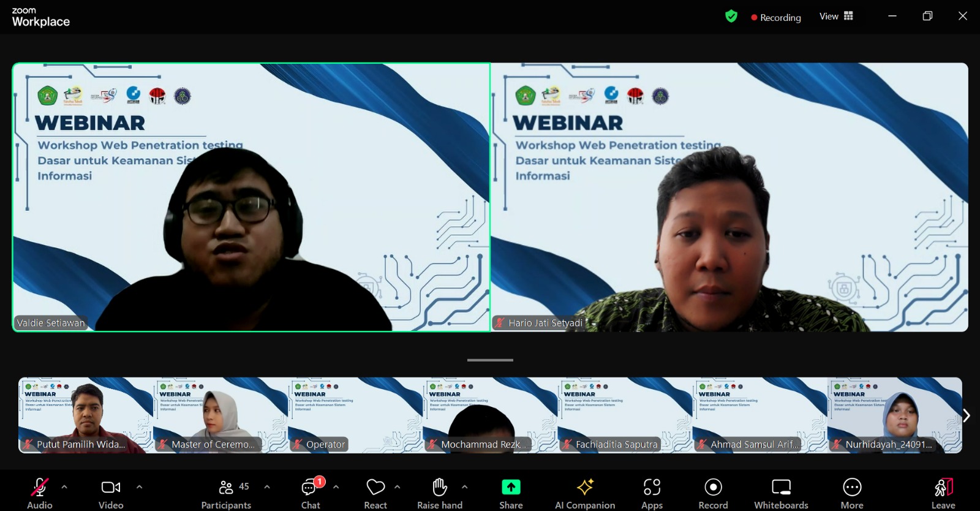Select the Operator thumbnail

click(355, 415)
